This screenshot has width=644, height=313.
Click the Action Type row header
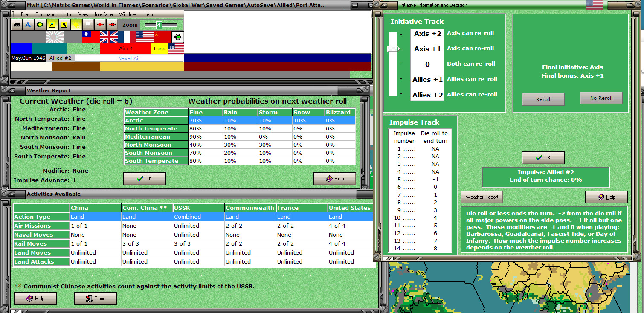(x=41, y=217)
